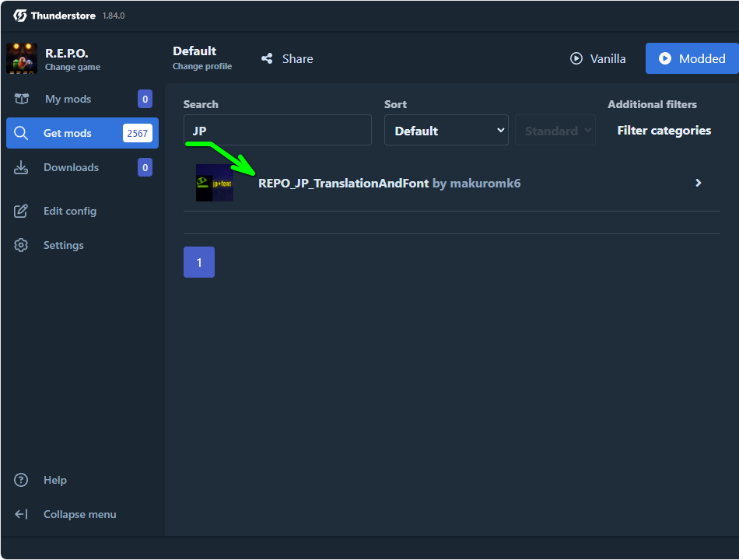Click the Downloads tray arrow icon
The width and height of the screenshot is (739, 560).
click(x=21, y=167)
